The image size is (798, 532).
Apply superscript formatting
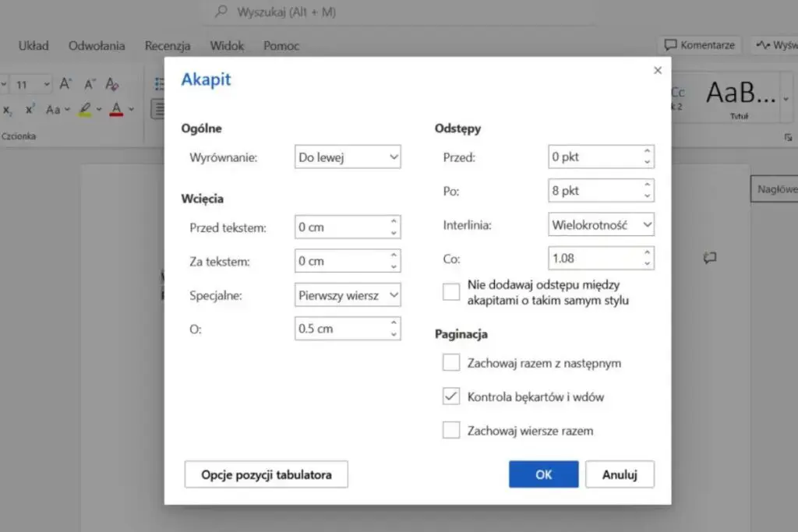(x=30, y=107)
